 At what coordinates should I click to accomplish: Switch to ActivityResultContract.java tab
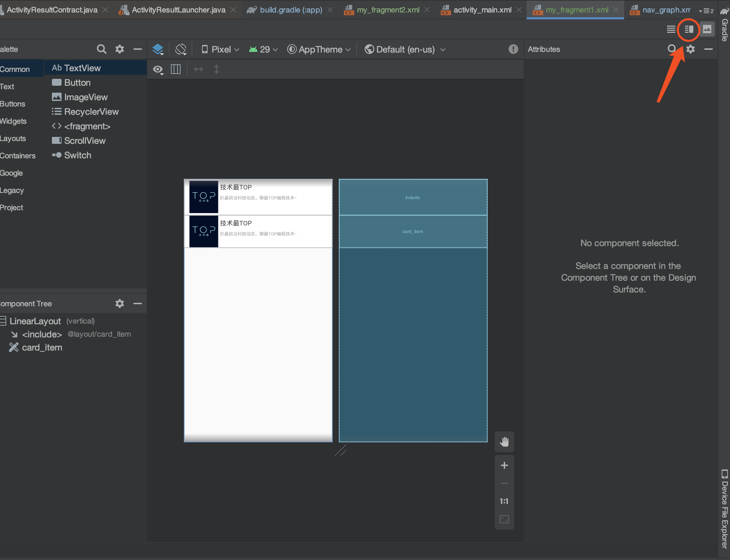[52, 10]
